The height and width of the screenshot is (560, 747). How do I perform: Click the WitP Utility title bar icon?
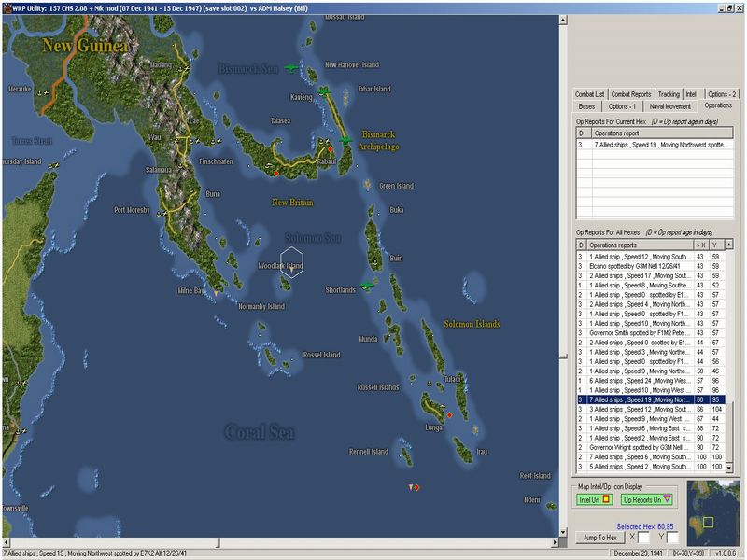click(x=7, y=8)
